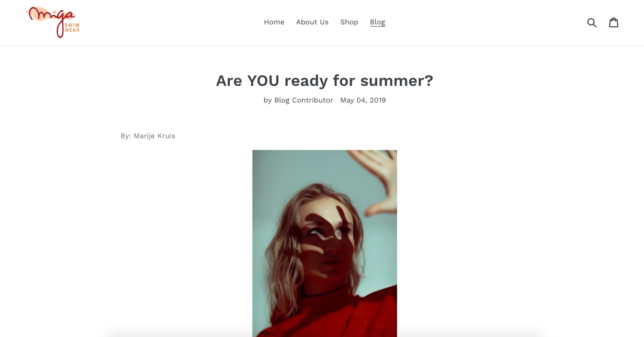Click the name "Marije Kruis"
This screenshot has height=337, width=644.
click(155, 136)
